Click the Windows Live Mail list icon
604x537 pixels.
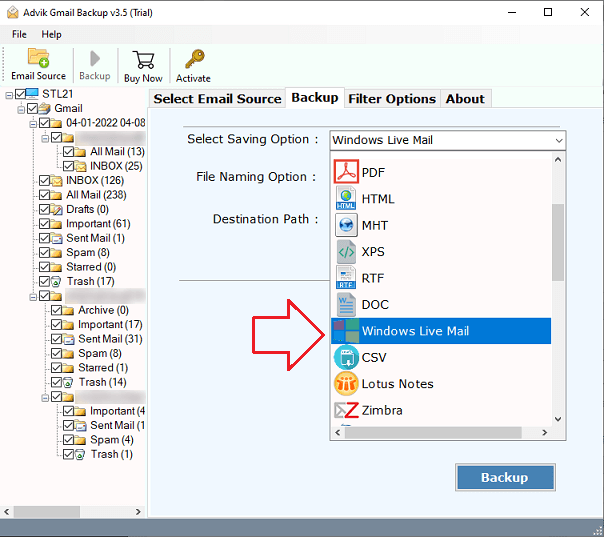click(346, 331)
